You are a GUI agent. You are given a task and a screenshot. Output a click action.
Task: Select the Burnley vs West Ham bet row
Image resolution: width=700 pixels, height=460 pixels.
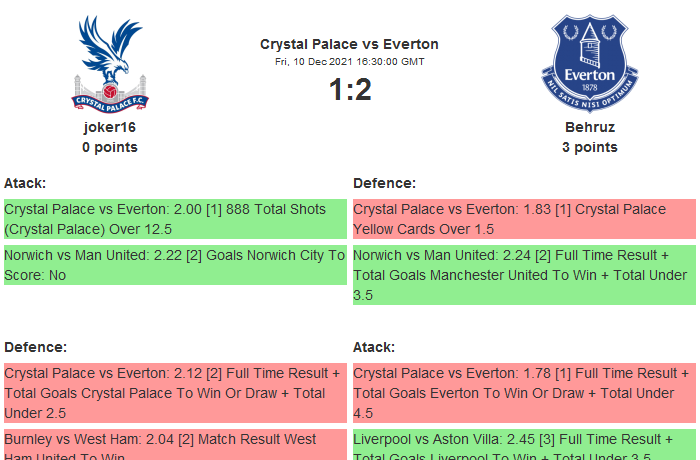(x=175, y=446)
